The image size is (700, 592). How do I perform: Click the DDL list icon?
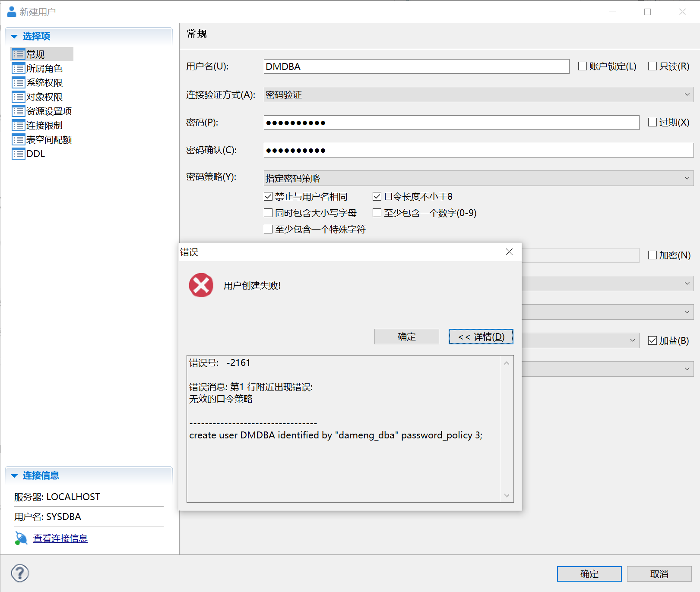(18, 154)
